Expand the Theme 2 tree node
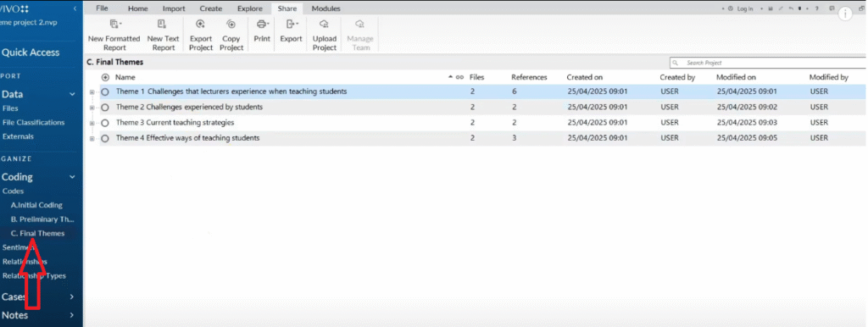The width and height of the screenshot is (868, 327). pos(92,108)
